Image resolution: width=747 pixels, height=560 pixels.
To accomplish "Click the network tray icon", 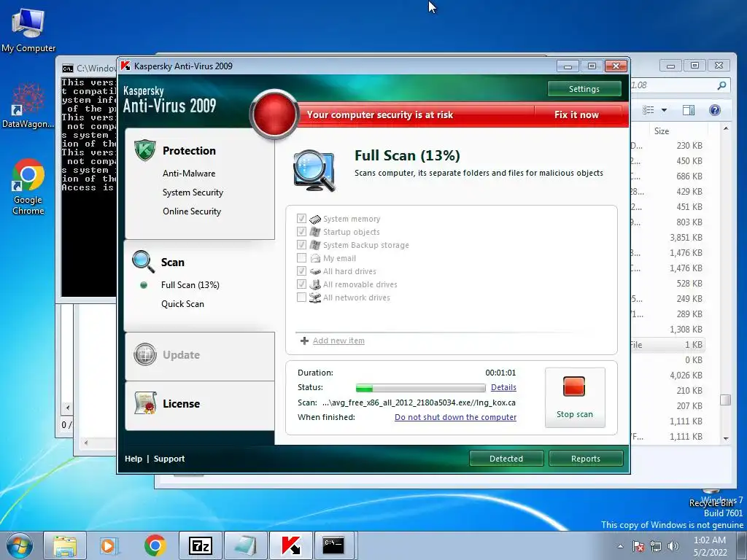I will pos(656,546).
